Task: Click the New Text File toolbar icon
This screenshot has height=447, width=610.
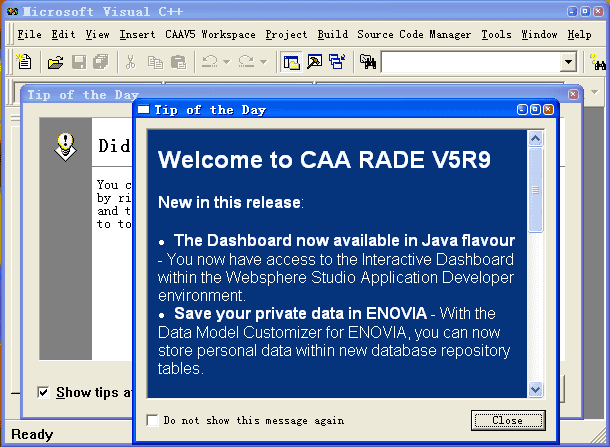Action: [24, 62]
